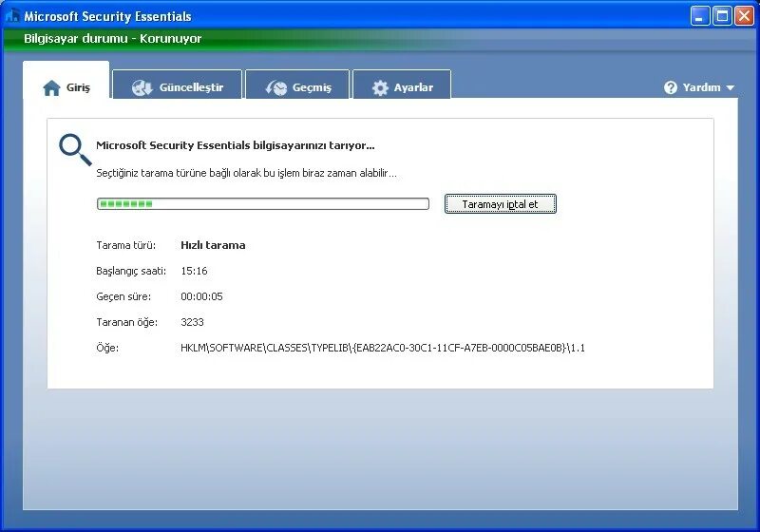Click the 'Geçen süre:' label
Image resolution: width=760 pixels, height=532 pixels.
123,296
